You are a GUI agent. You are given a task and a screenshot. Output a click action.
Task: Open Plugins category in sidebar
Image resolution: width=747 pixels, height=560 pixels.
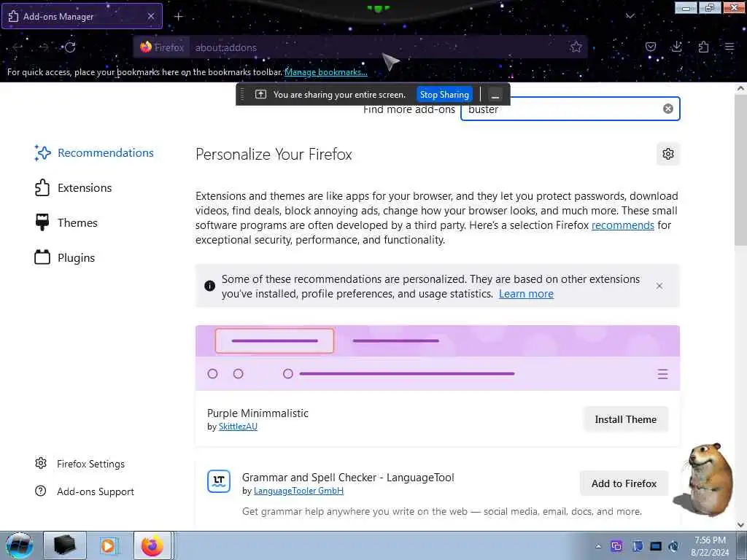65,257
